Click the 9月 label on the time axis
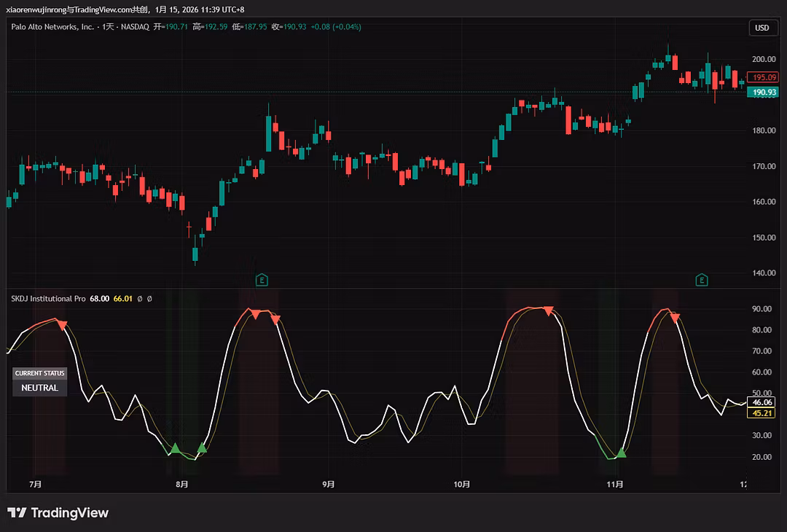Screen dimensions: 787x532 pos(329,484)
